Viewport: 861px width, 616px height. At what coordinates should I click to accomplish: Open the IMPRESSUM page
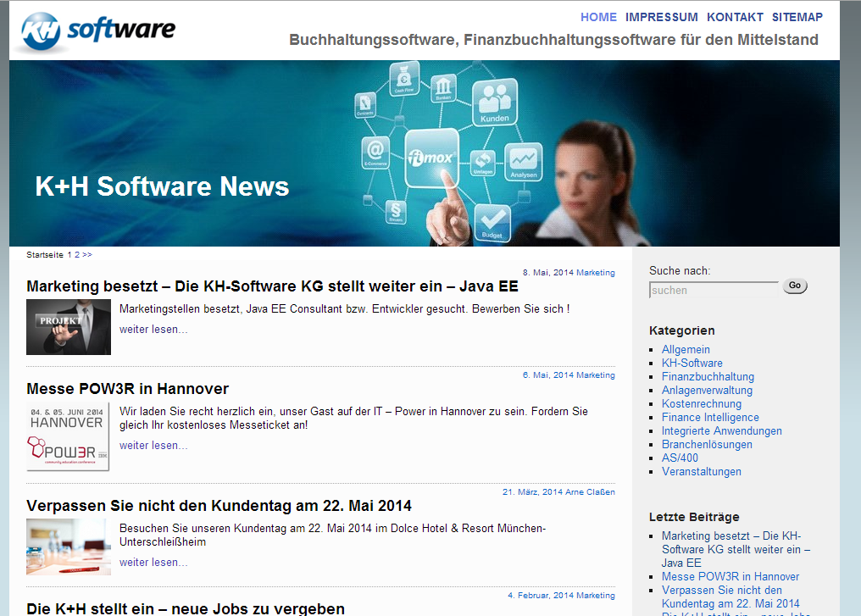(x=662, y=17)
